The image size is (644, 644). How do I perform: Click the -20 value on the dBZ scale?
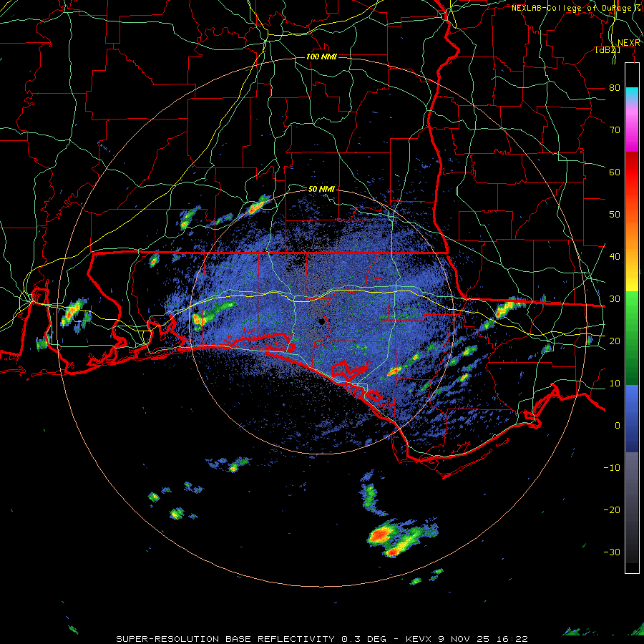coord(612,510)
